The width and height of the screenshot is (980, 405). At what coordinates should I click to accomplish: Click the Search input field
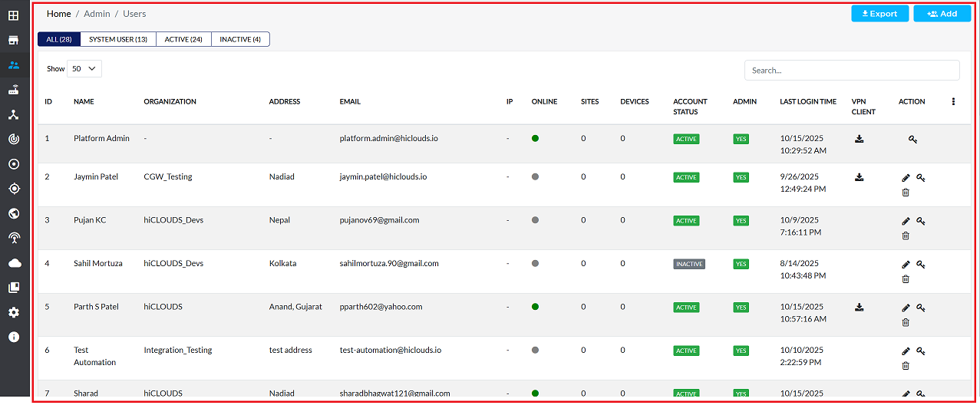pos(851,70)
